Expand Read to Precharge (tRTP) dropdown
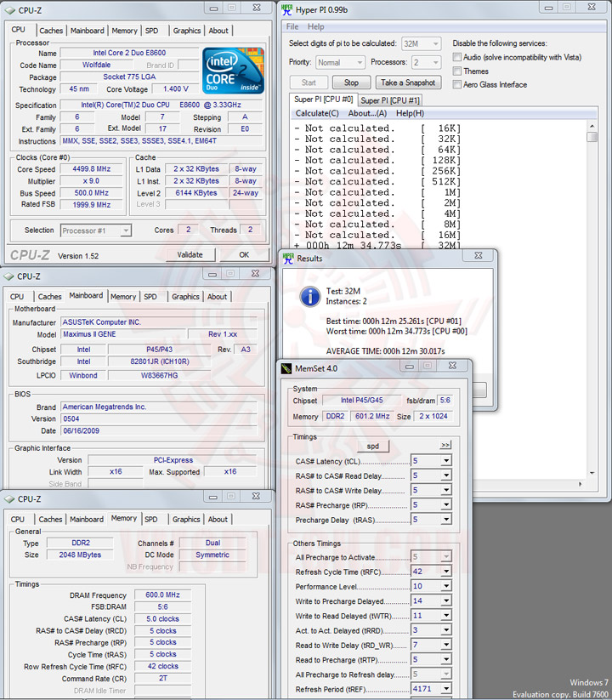612x700 pixels. coord(446,659)
